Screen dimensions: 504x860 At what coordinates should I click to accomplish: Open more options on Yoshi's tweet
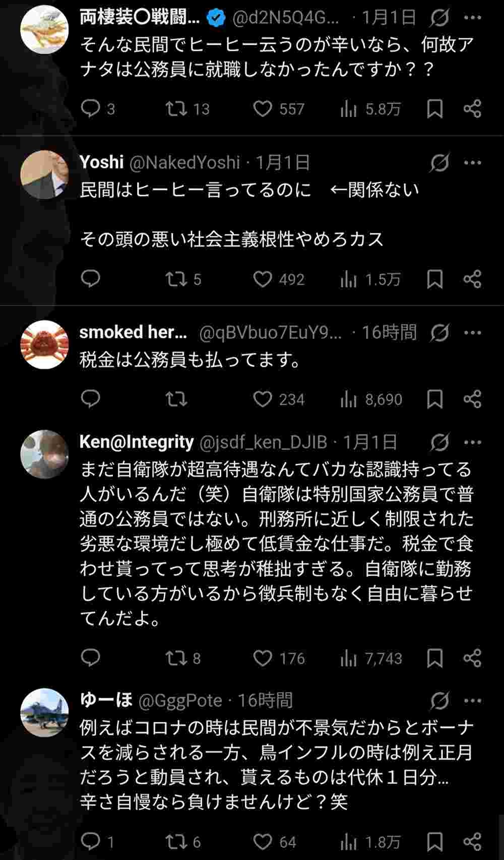[472, 163]
